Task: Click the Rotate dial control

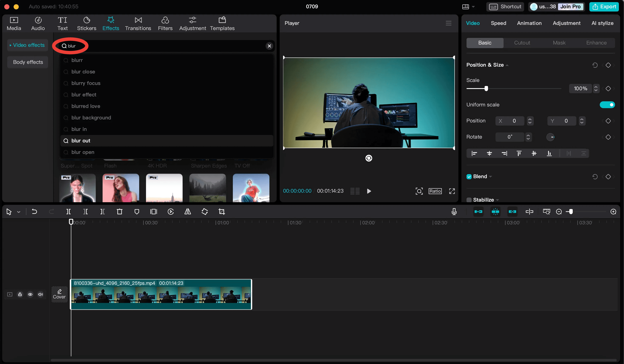Action: pos(550,137)
